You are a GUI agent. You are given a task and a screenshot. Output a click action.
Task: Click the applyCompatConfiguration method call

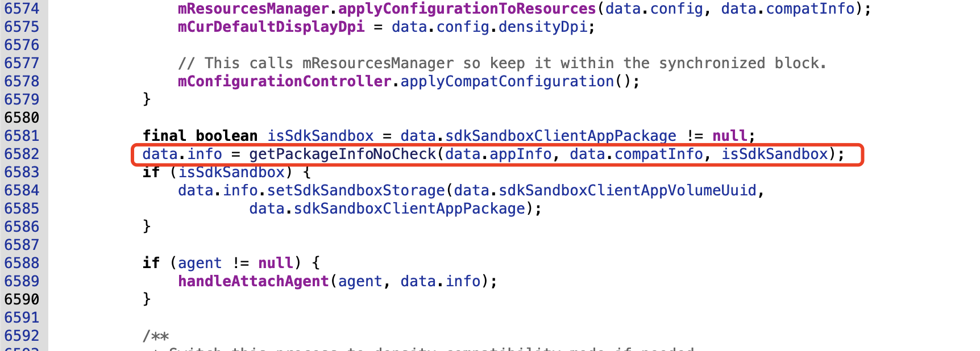[x=507, y=81]
